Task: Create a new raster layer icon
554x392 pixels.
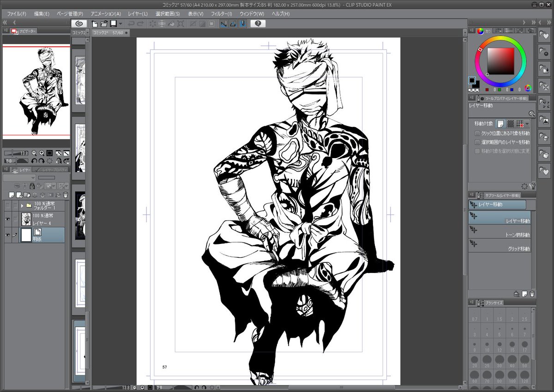Action: (11, 195)
